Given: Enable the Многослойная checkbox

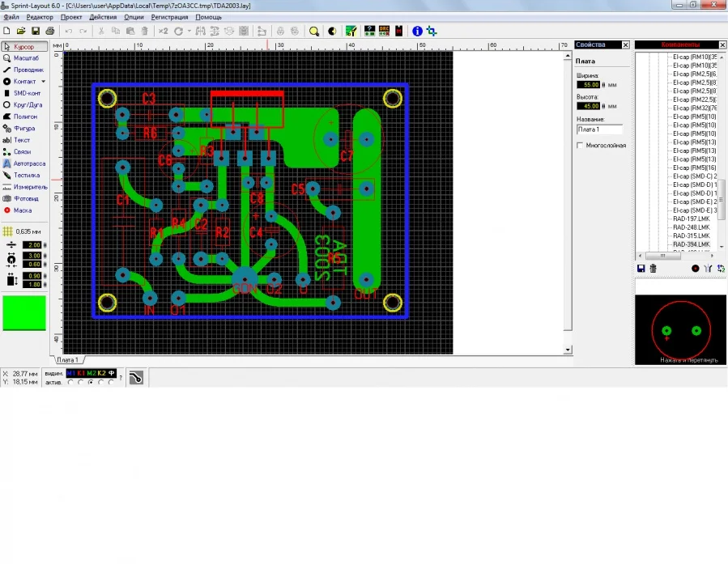Looking at the screenshot, I should pos(580,146).
